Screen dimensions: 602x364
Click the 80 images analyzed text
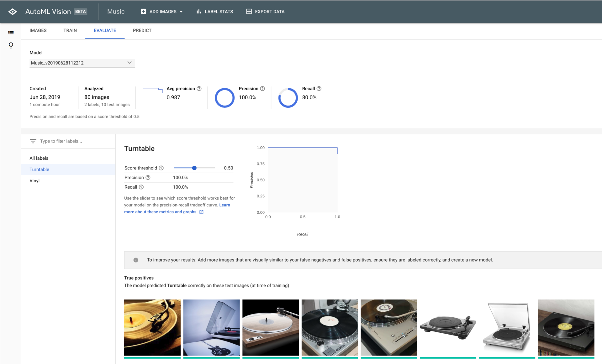[97, 97]
